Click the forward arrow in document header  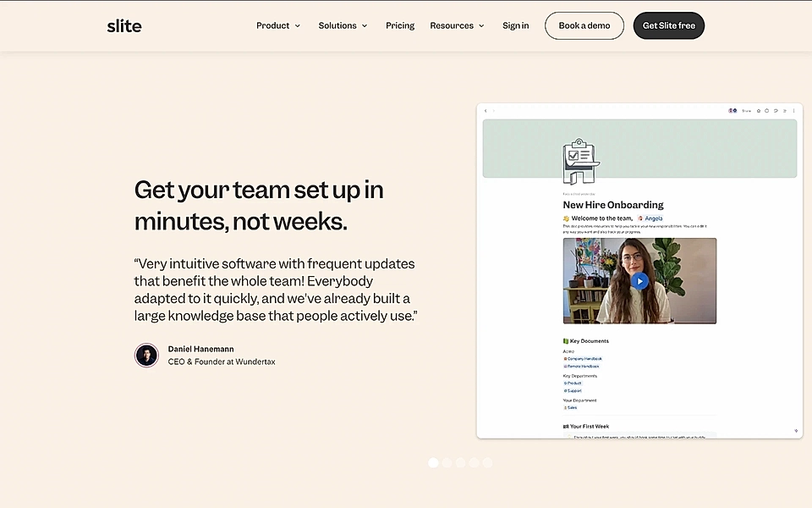point(493,111)
